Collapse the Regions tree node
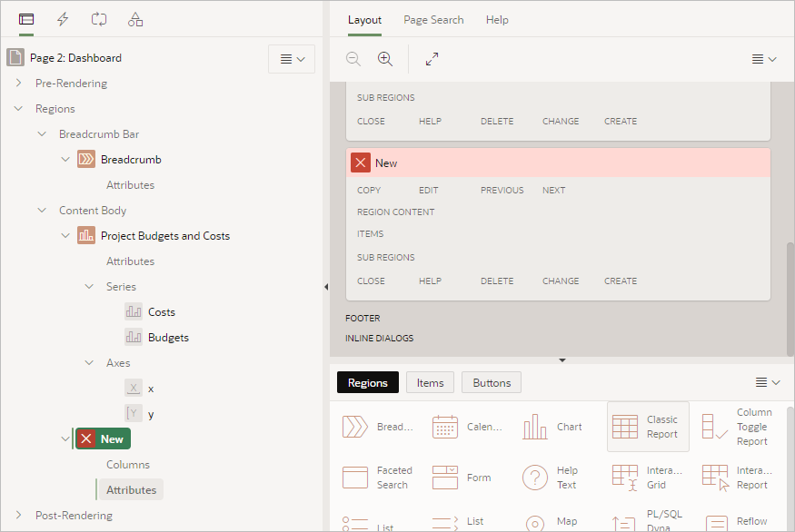 pyautogui.click(x=19, y=108)
